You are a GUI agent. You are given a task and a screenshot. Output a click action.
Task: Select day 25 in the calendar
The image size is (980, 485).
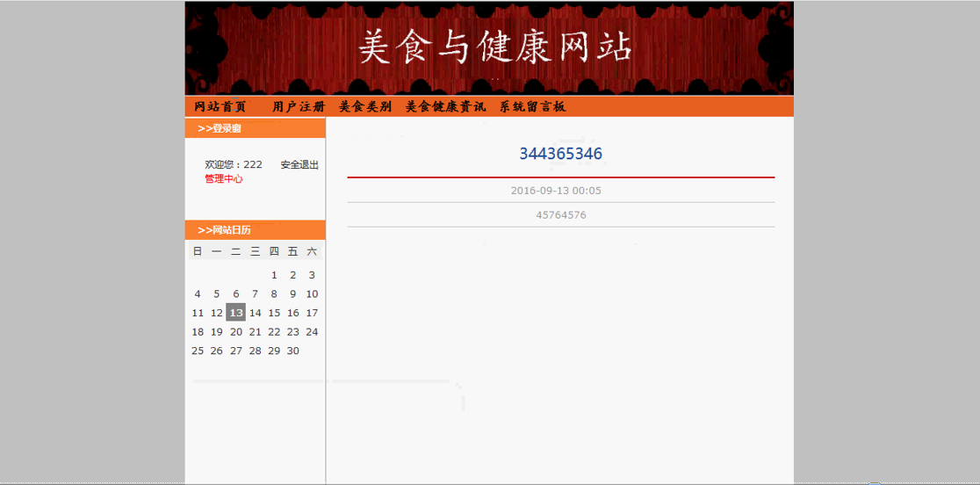click(x=198, y=351)
